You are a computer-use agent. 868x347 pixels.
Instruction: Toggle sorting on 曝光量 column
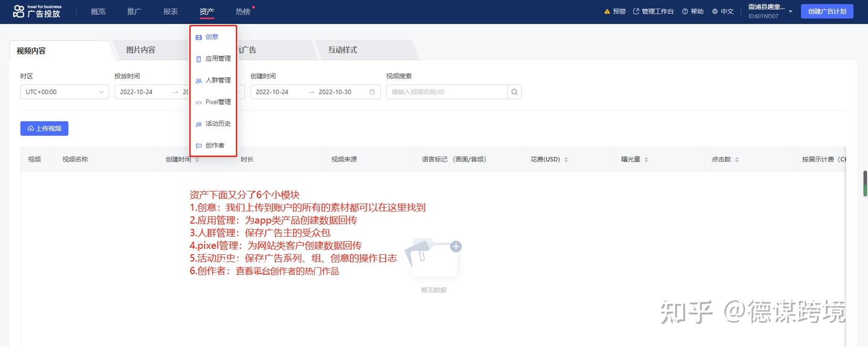pos(645,159)
